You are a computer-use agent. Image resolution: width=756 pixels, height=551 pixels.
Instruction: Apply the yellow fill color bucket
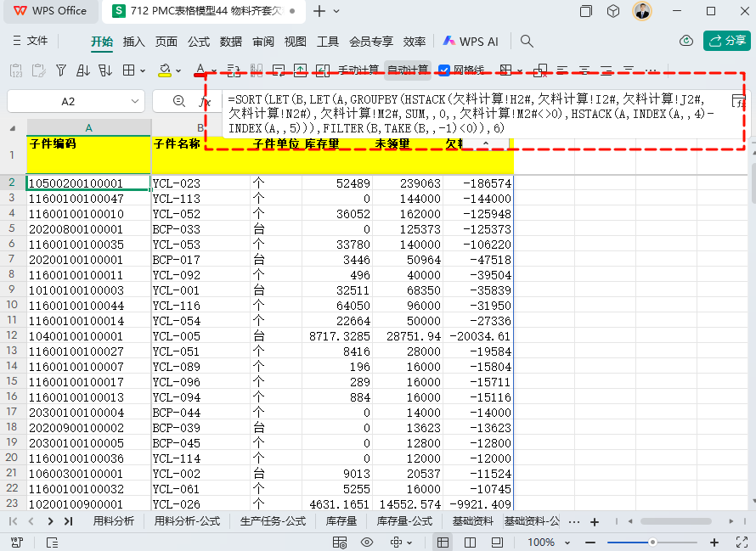pyautogui.click(x=165, y=70)
